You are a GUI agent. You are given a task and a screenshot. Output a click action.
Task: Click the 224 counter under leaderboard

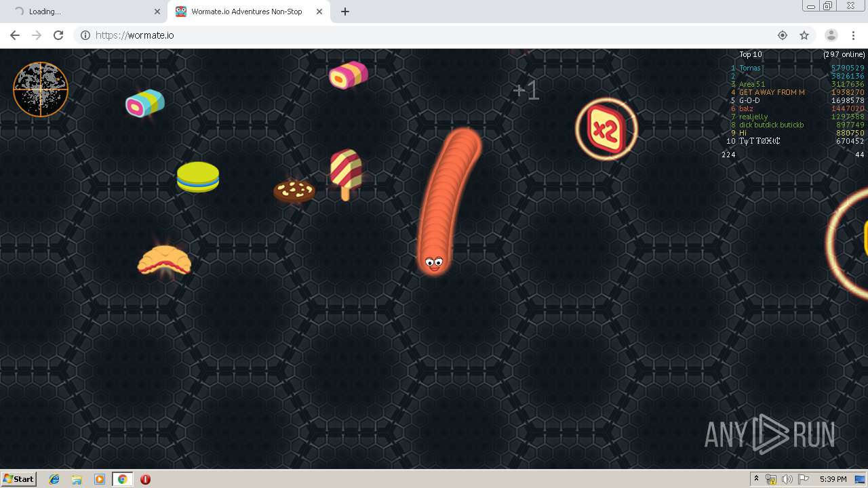(x=728, y=155)
